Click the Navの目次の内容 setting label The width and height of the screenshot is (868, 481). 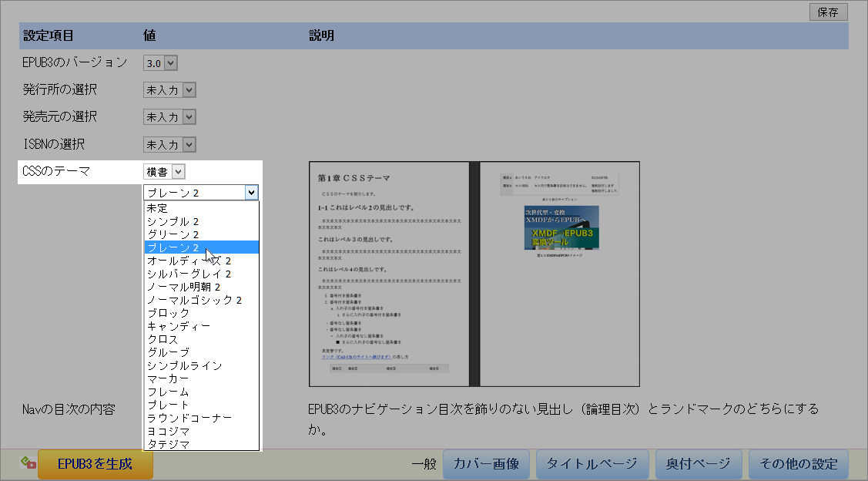tap(69, 409)
